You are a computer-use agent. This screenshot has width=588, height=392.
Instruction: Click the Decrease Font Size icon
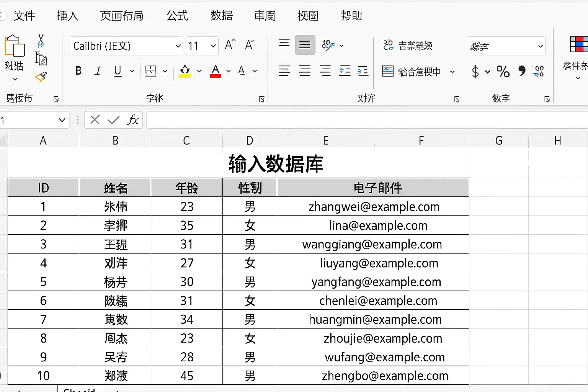click(250, 45)
